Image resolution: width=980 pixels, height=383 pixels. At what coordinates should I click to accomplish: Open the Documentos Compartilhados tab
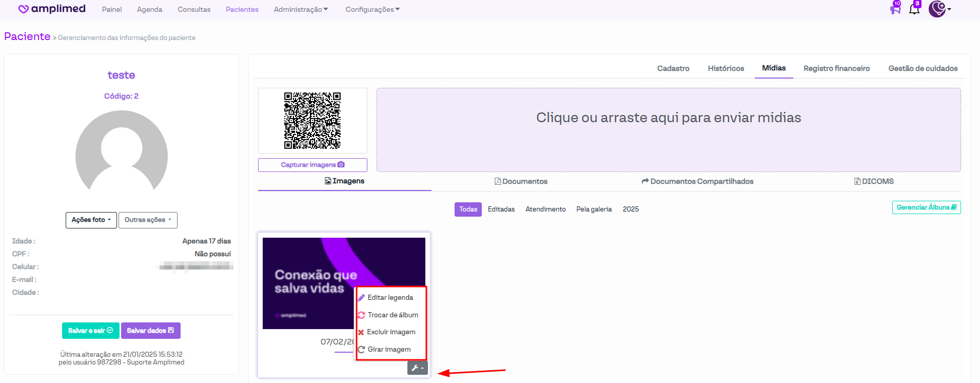[x=697, y=181]
